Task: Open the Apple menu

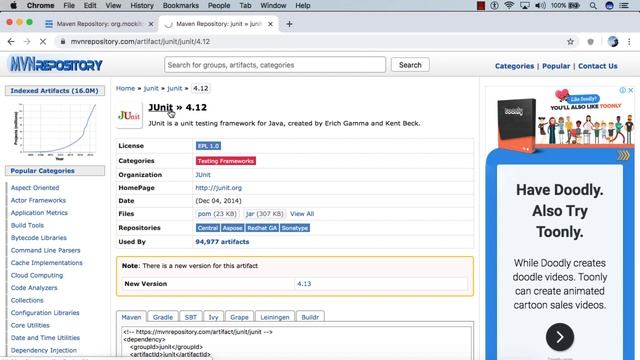Action: click(x=13, y=5)
